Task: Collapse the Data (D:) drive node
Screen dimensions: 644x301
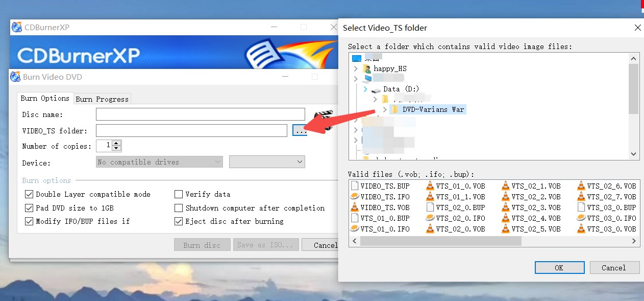Action: coord(365,89)
